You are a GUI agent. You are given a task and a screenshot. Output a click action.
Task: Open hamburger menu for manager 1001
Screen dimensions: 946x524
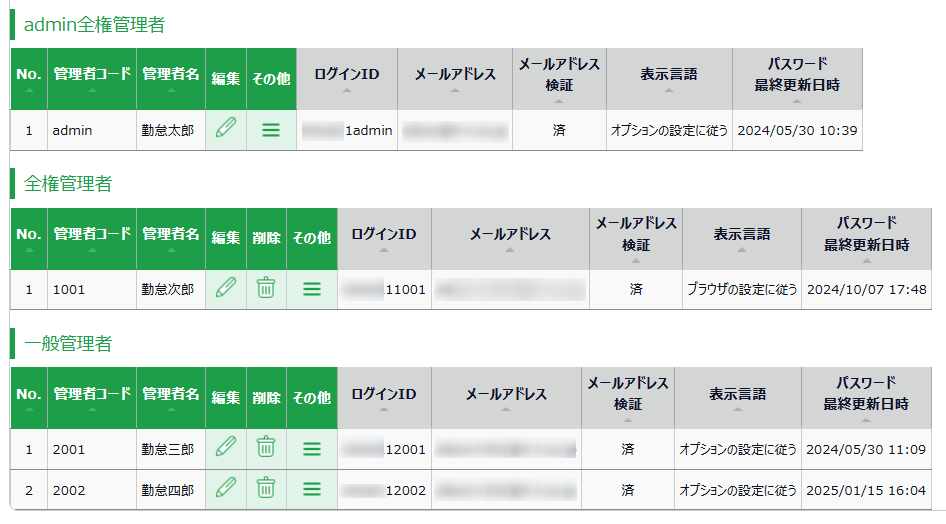pyautogui.click(x=312, y=289)
